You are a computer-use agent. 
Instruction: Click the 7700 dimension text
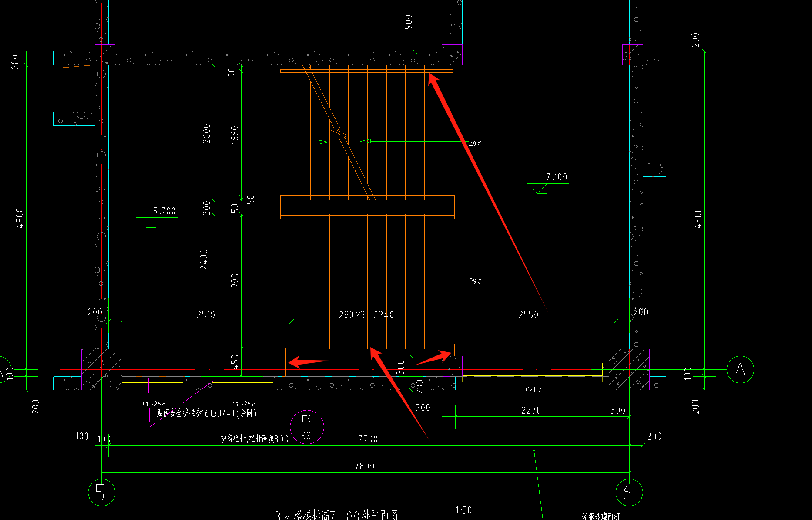point(368,439)
